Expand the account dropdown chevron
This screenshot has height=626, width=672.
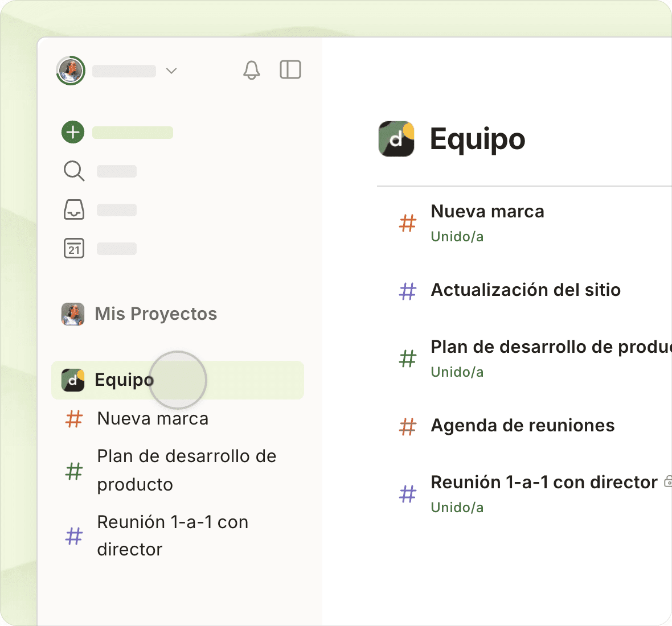pyautogui.click(x=171, y=71)
